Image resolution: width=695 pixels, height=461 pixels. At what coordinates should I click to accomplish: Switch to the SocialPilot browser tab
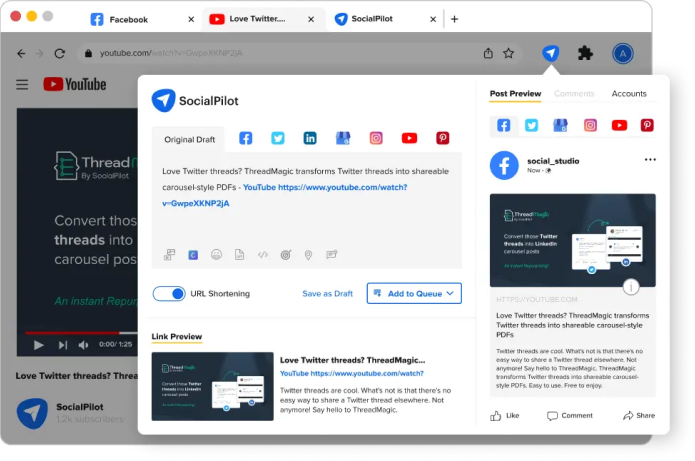point(383,19)
